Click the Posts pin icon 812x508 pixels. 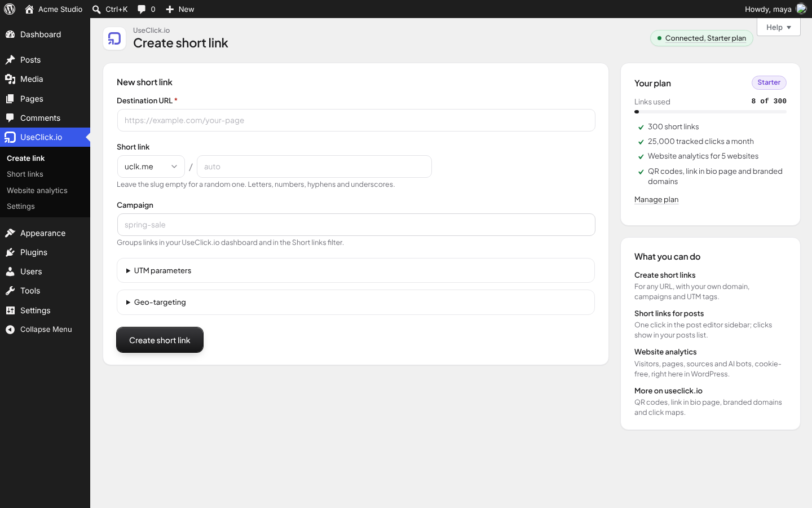(10, 60)
